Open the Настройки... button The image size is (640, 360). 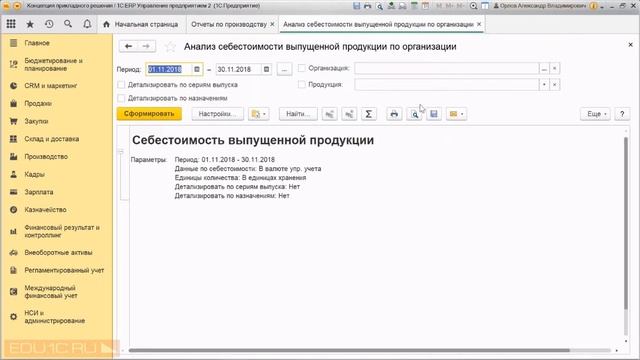pos(218,114)
